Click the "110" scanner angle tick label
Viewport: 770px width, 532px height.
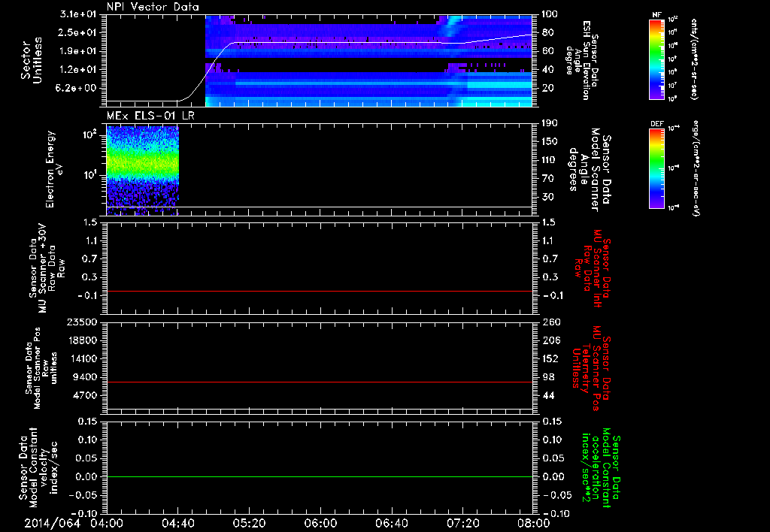pos(550,160)
